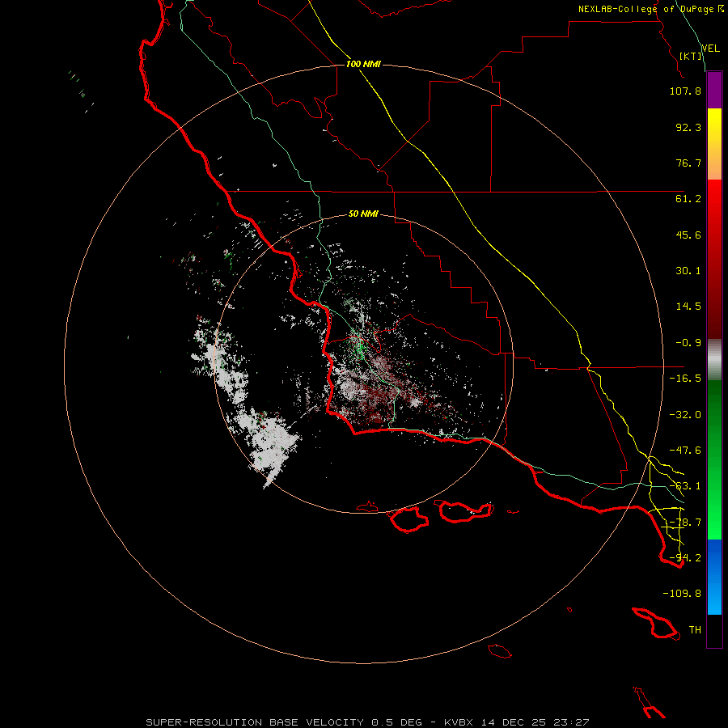Click the TH legend label
The width and height of the screenshot is (728, 728).
coord(695,630)
